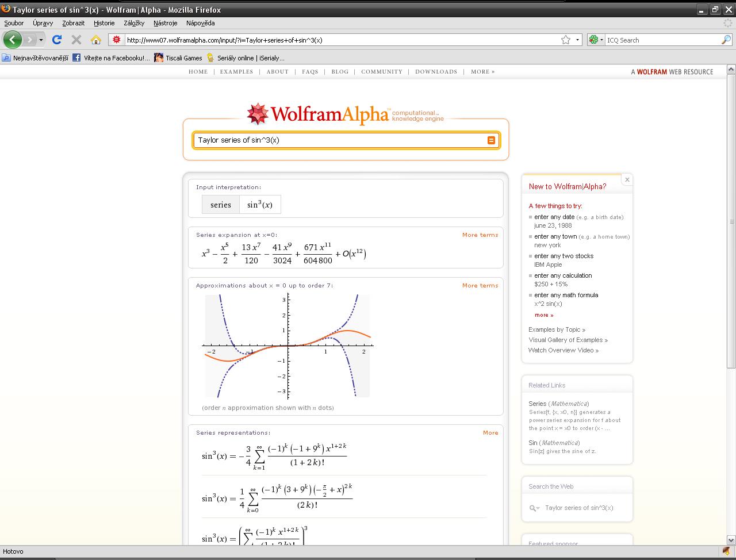Viewport: 736px width, 560px height.
Task: Go to the HOME navigation link
Action: tap(198, 72)
